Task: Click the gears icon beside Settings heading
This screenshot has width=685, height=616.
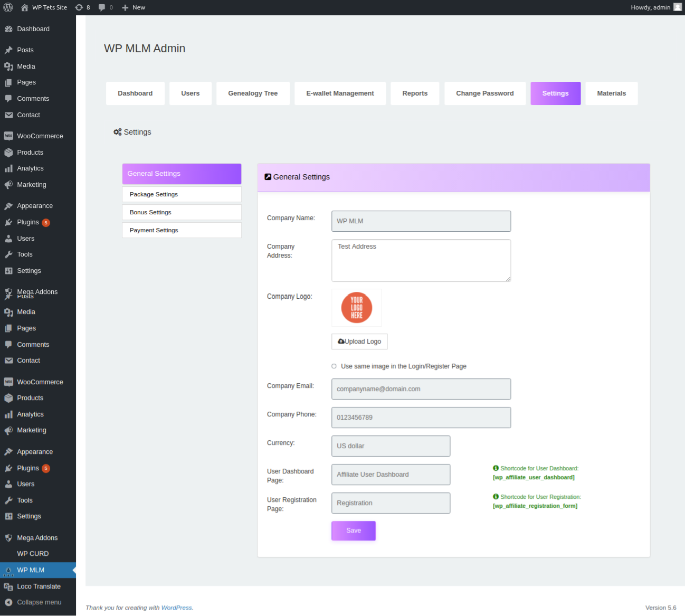Action: point(118,132)
